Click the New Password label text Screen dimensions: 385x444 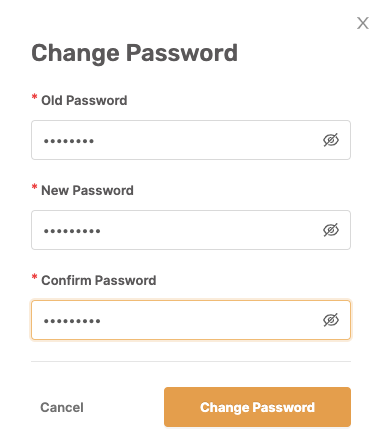(x=87, y=190)
